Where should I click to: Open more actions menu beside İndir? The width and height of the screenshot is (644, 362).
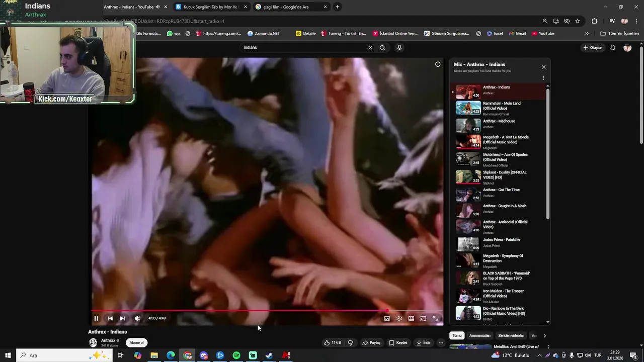pyautogui.click(x=441, y=343)
